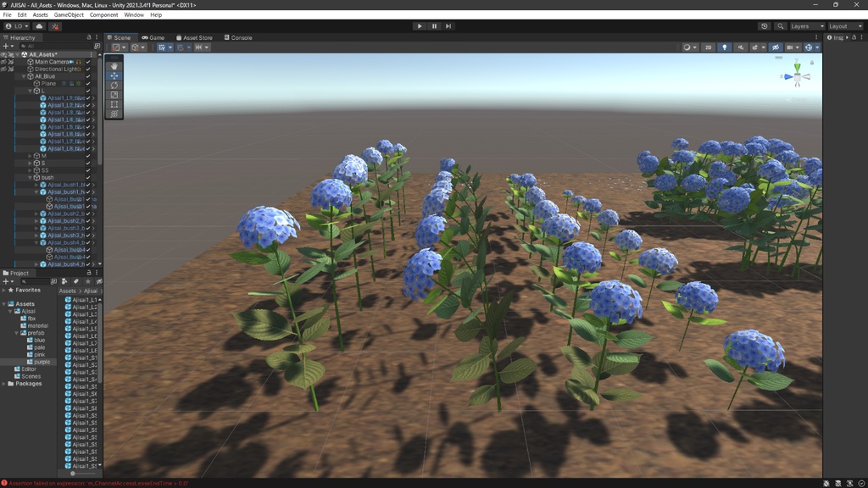Uncheck the Main Camera checkbox
868x488 pixels.
point(88,62)
